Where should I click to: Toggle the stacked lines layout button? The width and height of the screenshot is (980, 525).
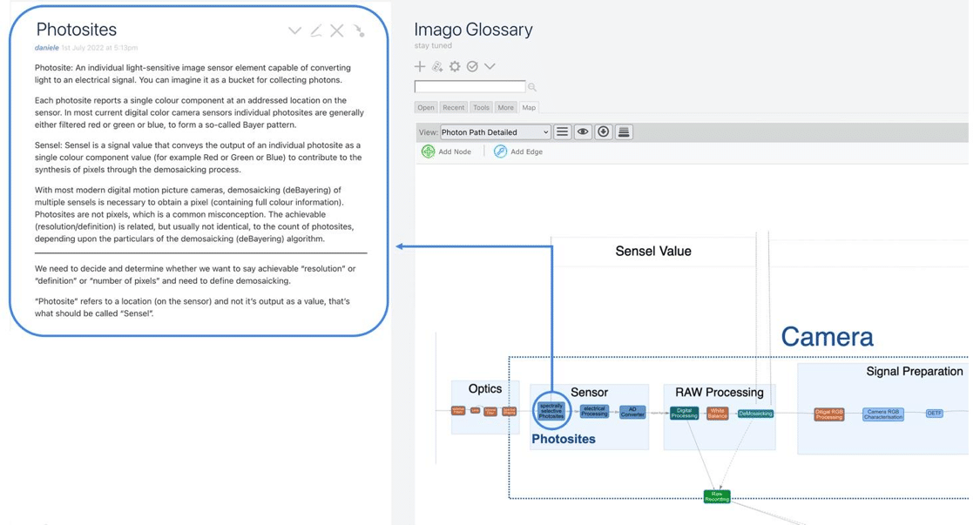[x=624, y=131]
